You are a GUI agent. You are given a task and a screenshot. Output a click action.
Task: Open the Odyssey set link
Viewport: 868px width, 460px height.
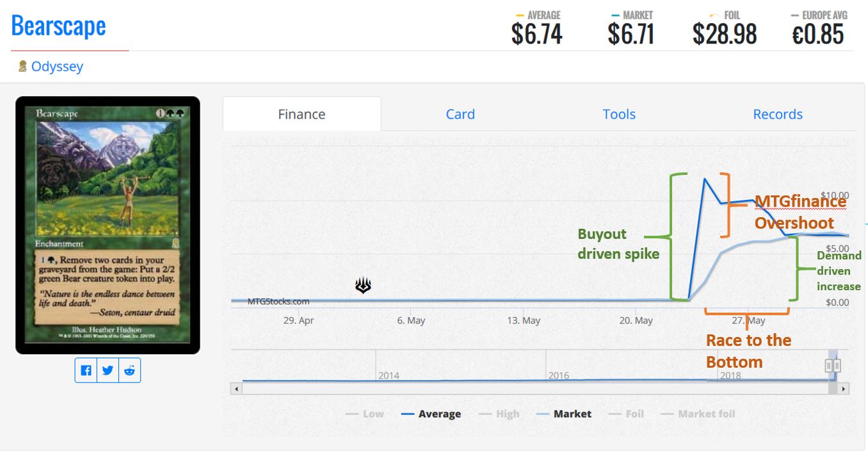[57, 66]
